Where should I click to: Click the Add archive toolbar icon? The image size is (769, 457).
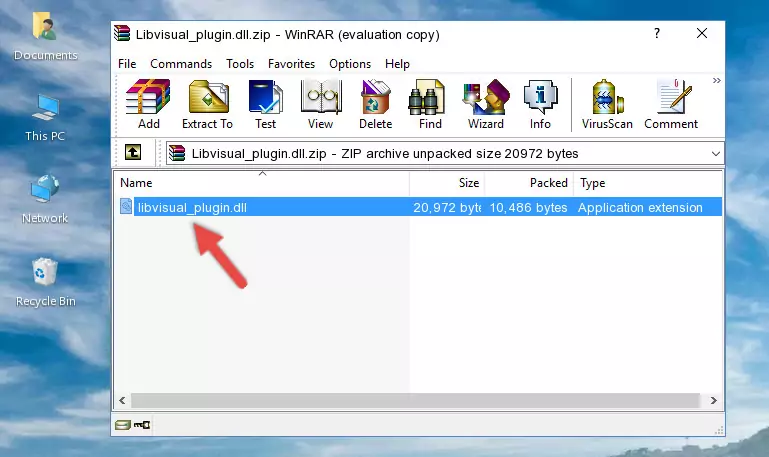point(148,104)
